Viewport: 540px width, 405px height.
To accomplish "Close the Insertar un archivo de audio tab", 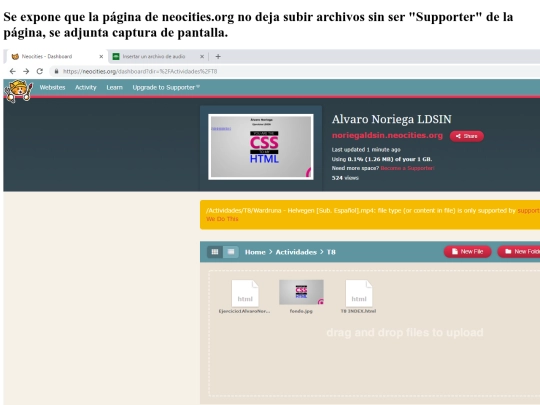I will (x=202, y=56).
